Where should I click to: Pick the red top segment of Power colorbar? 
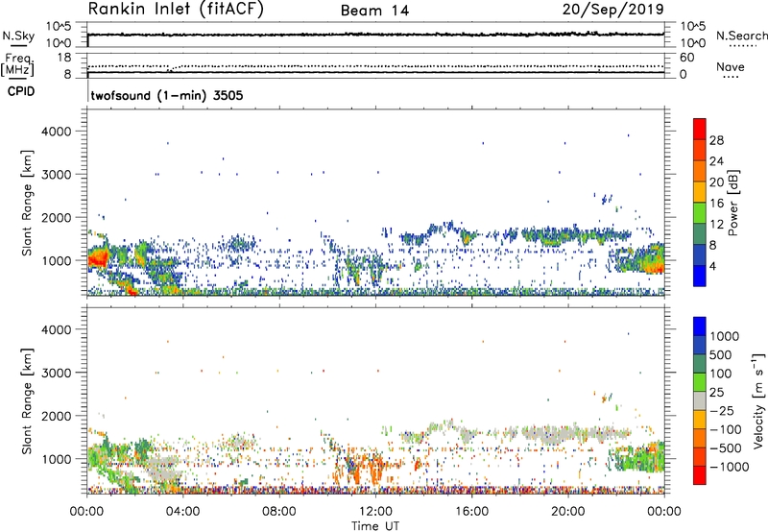[700, 129]
